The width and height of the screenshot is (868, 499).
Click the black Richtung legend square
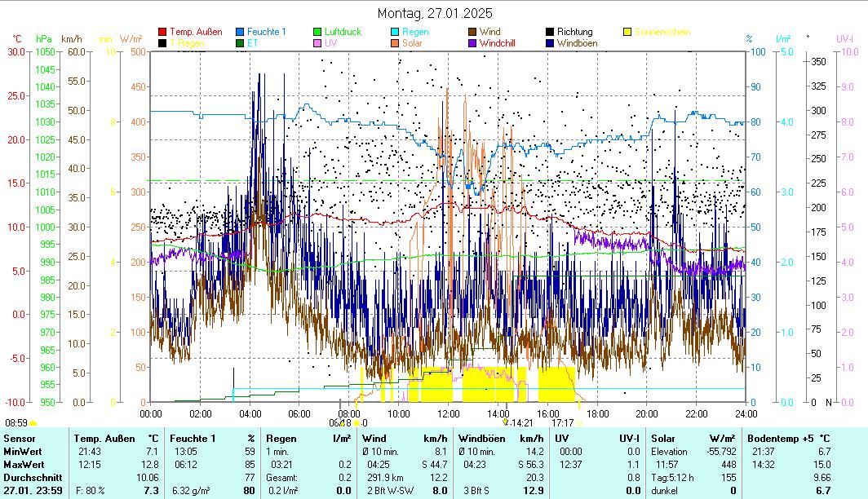550,33
